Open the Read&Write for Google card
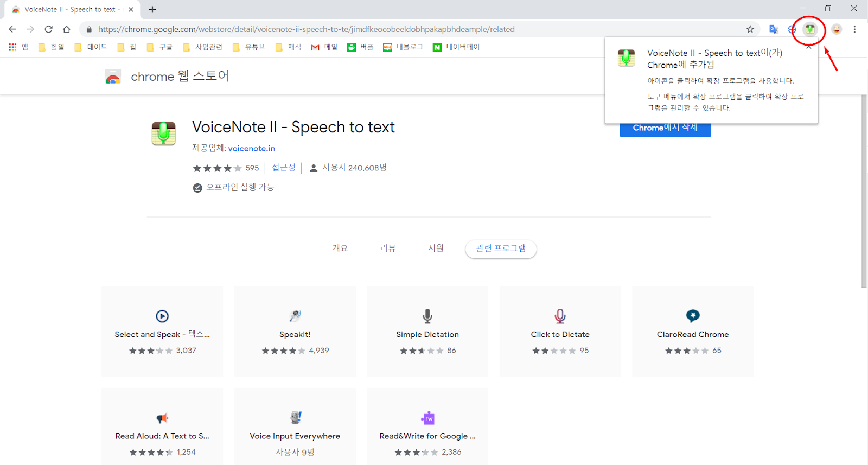 (427, 426)
